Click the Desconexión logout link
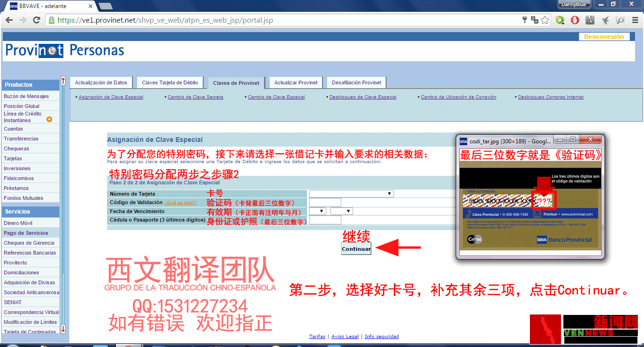Image resolution: width=644 pixels, height=347 pixels. [x=604, y=37]
